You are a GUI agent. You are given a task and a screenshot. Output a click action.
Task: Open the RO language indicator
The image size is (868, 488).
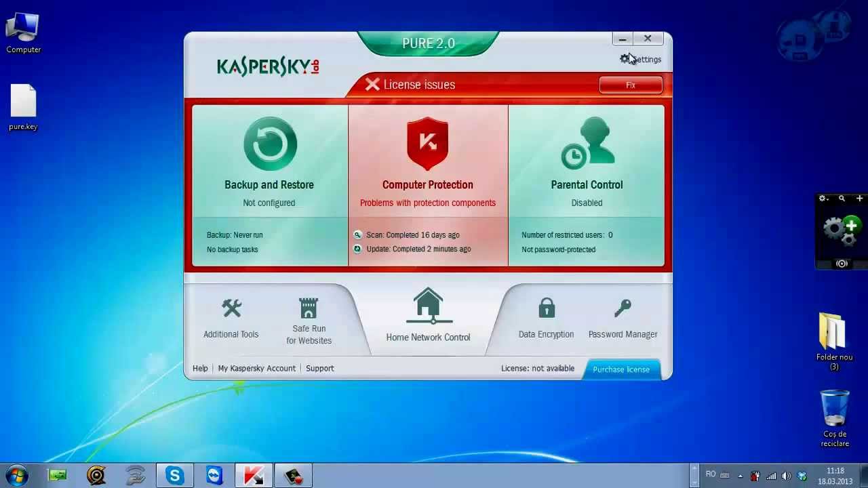tap(711, 474)
